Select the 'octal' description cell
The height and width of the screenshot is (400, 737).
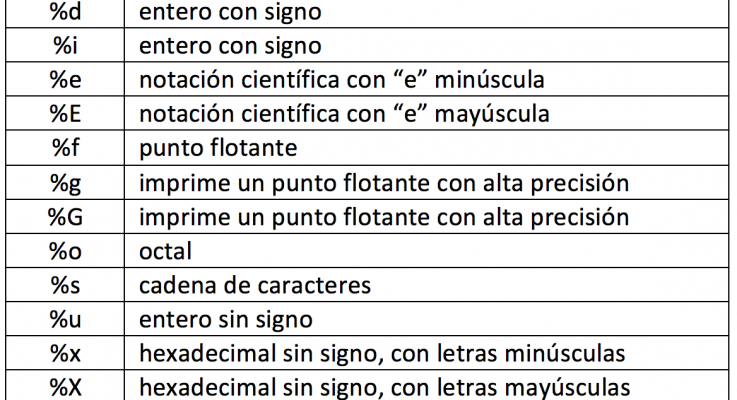426,251
